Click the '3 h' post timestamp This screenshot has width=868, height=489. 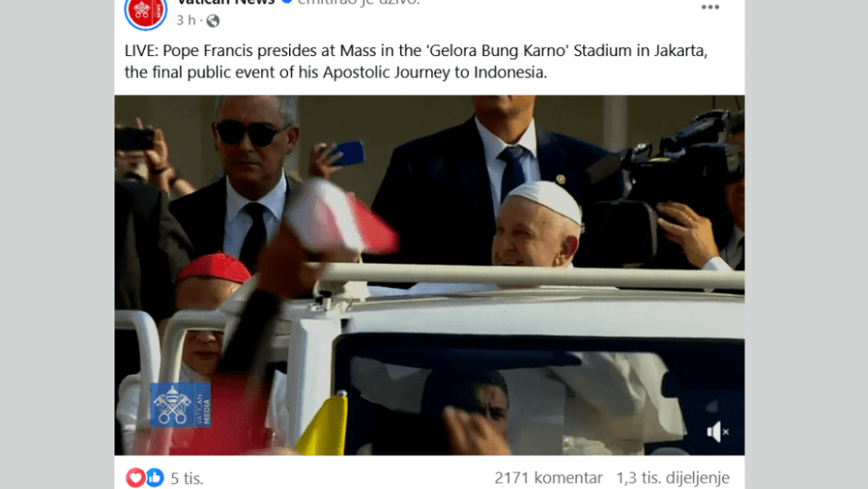pyautogui.click(x=186, y=21)
